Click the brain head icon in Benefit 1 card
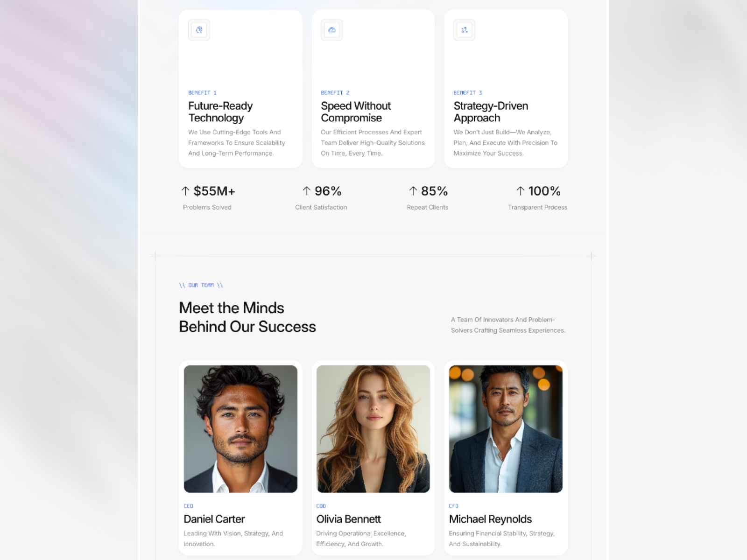Image resolution: width=747 pixels, height=560 pixels. tap(199, 30)
